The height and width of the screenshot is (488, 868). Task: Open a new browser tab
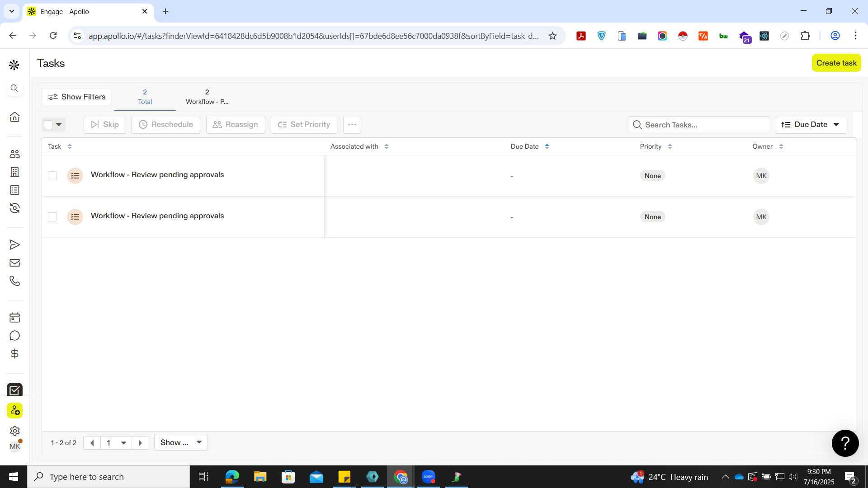point(165,11)
